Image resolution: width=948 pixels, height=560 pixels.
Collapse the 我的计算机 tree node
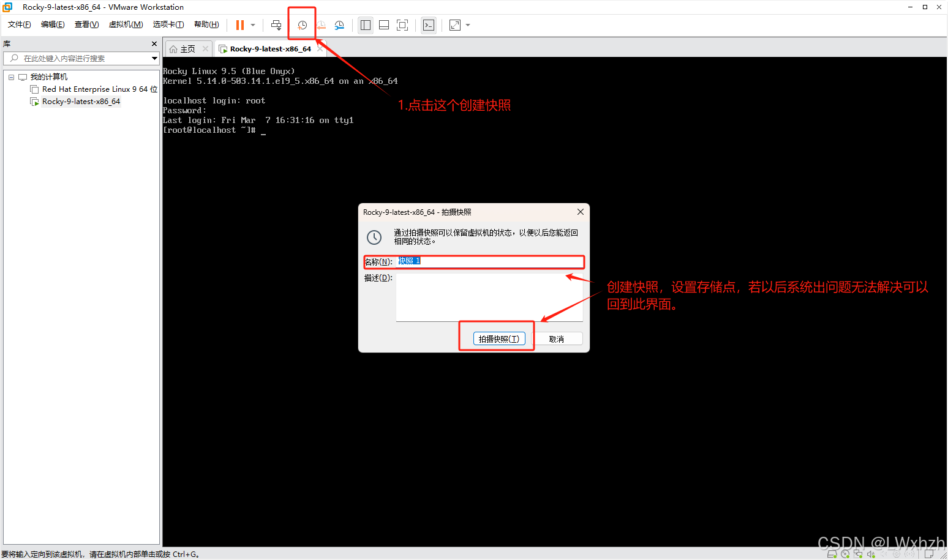click(11, 77)
